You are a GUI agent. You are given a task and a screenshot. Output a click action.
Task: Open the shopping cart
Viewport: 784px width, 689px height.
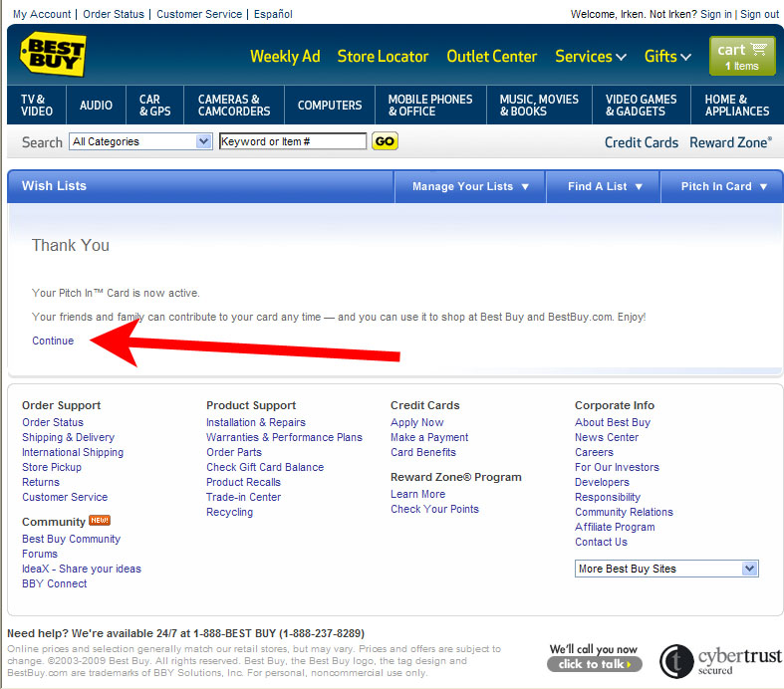coord(741,56)
